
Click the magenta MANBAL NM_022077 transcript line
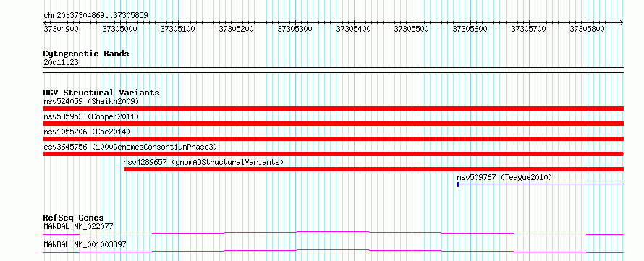(334, 233)
